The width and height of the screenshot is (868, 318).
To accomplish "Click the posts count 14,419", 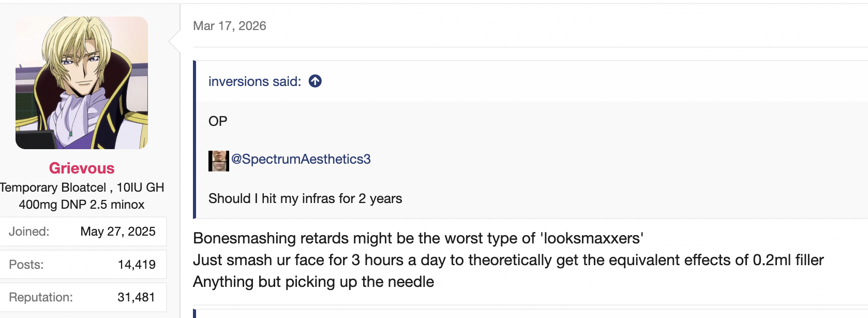I will (137, 265).
